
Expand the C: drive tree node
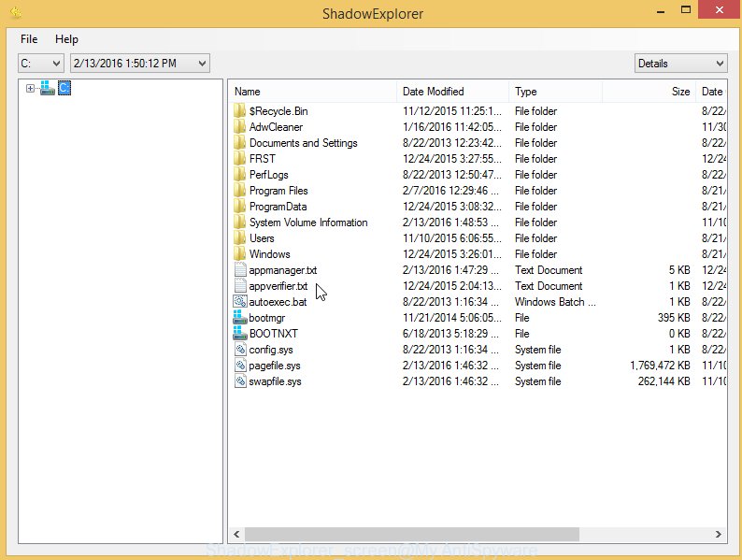point(31,89)
